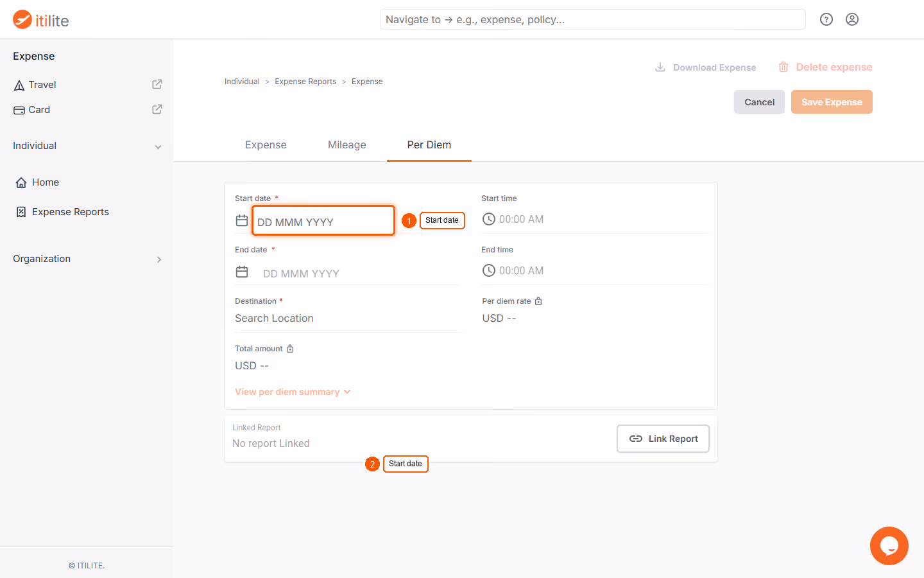Screen dimensions: 924x578
Task: Click the End time clock icon
Action: click(489, 270)
